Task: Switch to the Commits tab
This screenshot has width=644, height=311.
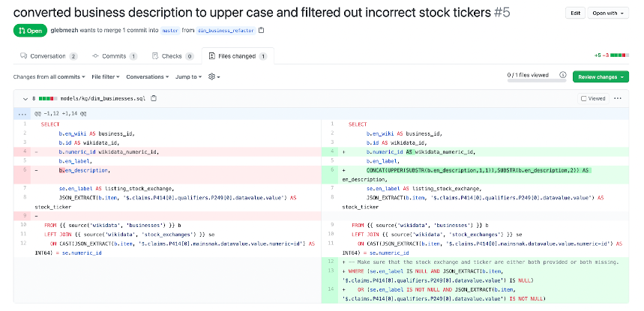Action: coord(114,56)
